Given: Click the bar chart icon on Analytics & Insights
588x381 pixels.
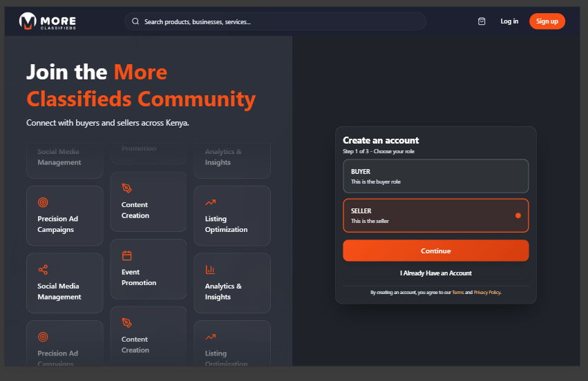Looking at the screenshot, I should pyautogui.click(x=210, y=269).
